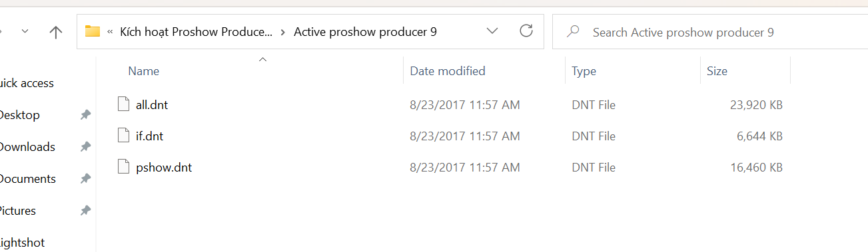Expand breadcrumb chevron before Active proshow producer 9
Screen dimensions: 868x252
click(x=284, y=32)
